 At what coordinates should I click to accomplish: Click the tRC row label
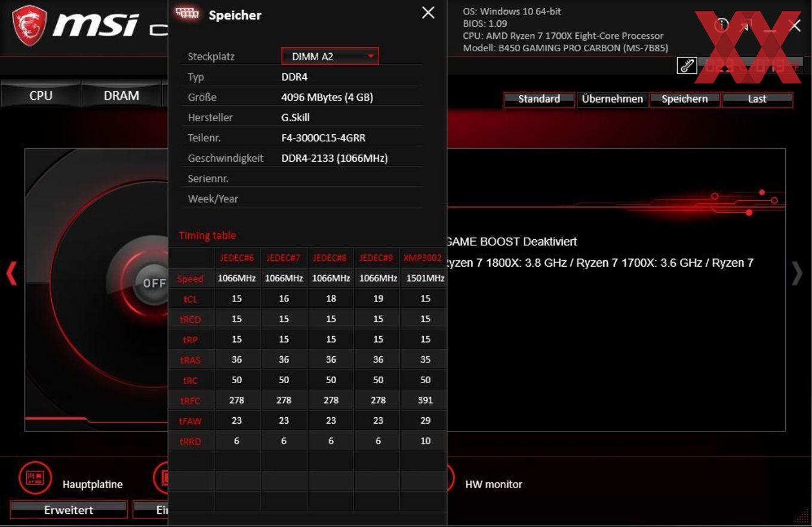coord(190,380)
